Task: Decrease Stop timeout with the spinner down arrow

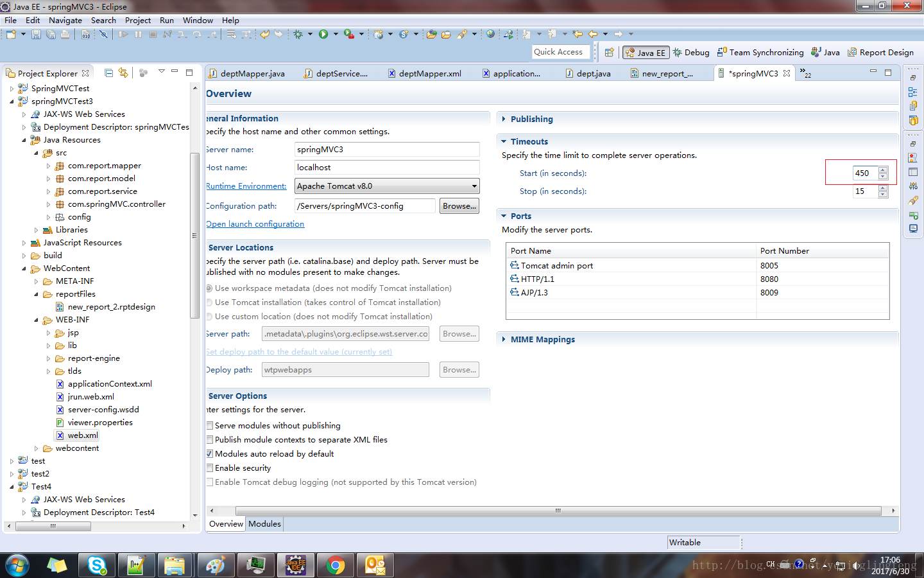Action: click(x=883, y=195)
